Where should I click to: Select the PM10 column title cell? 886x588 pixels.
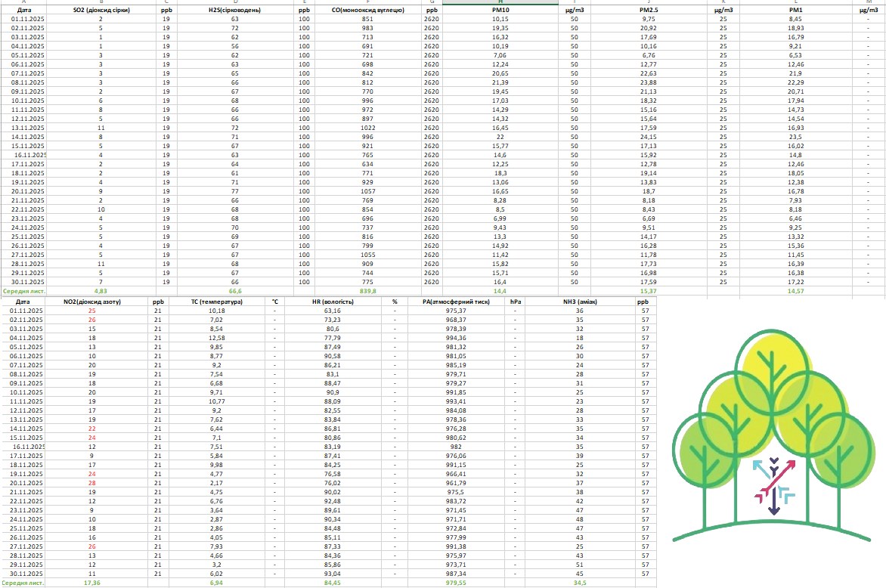click(498, 11)
